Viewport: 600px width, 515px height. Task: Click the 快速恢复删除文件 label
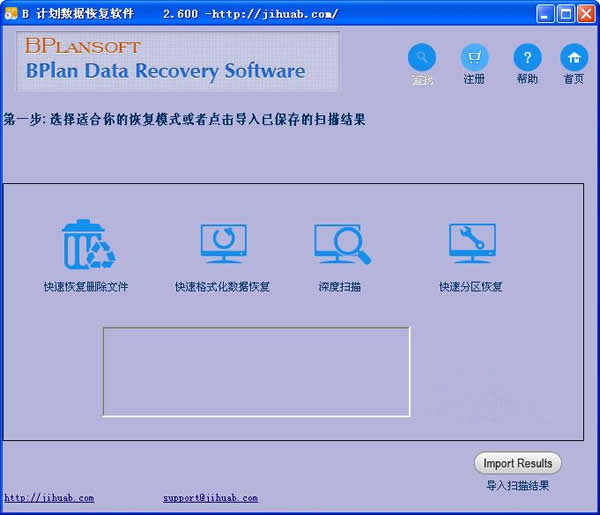tap(86, 287)
